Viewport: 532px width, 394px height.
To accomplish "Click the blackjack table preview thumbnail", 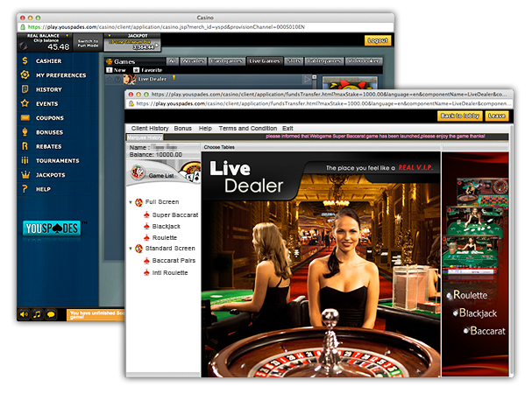I will pyautogui.click(x=474, y=222).
